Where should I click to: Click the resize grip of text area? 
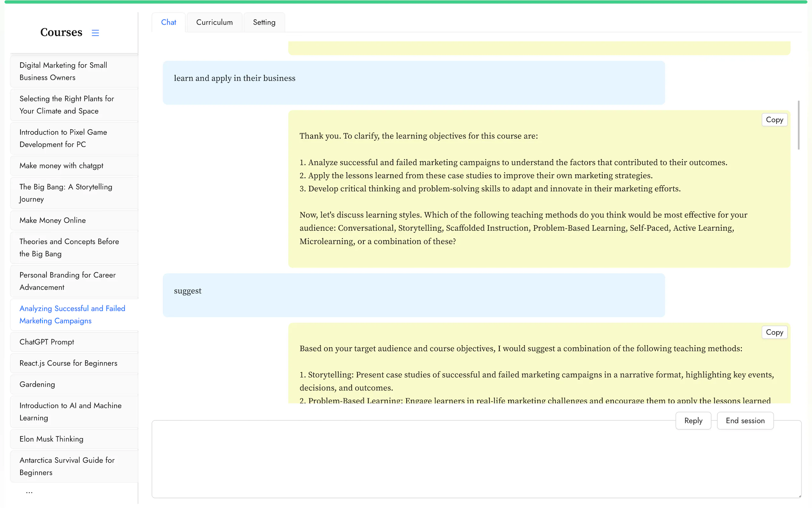800,496
